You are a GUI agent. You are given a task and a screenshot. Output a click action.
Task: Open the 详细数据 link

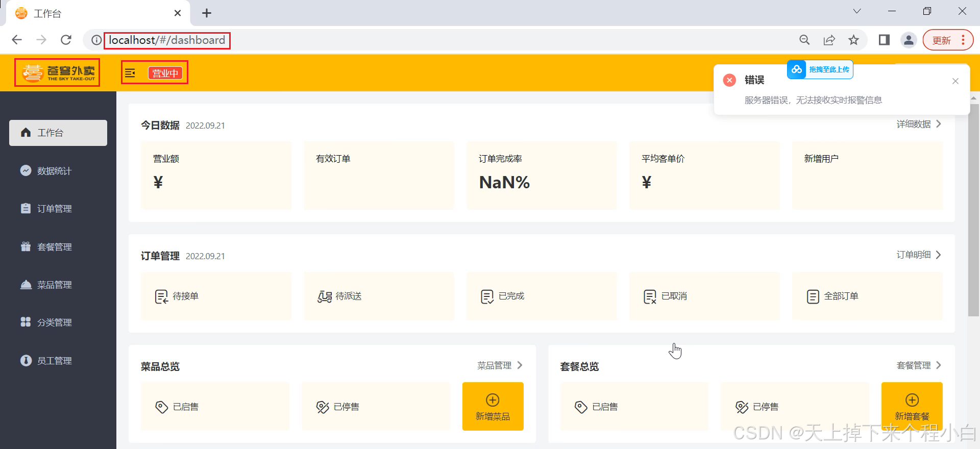click(x=914, y=124)
